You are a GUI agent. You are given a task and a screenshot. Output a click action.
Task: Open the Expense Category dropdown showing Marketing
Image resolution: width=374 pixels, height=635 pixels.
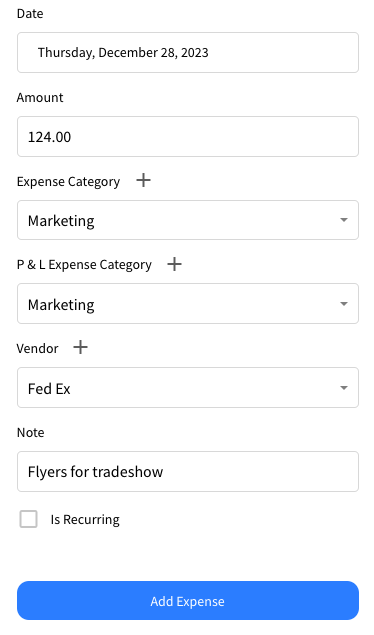tap(188, 220)
